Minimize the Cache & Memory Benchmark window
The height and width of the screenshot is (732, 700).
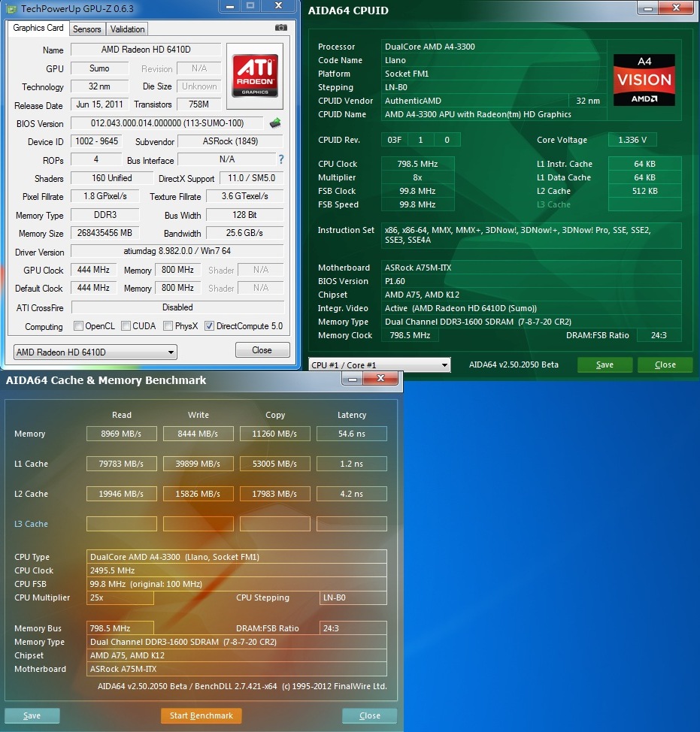(x=353, y=379)
